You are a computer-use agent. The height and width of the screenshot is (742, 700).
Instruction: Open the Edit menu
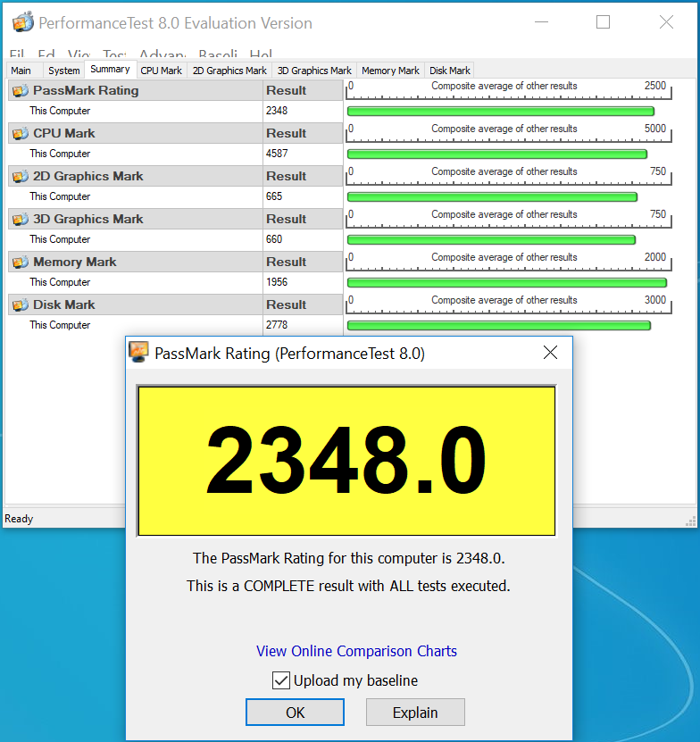coord(46,53)
